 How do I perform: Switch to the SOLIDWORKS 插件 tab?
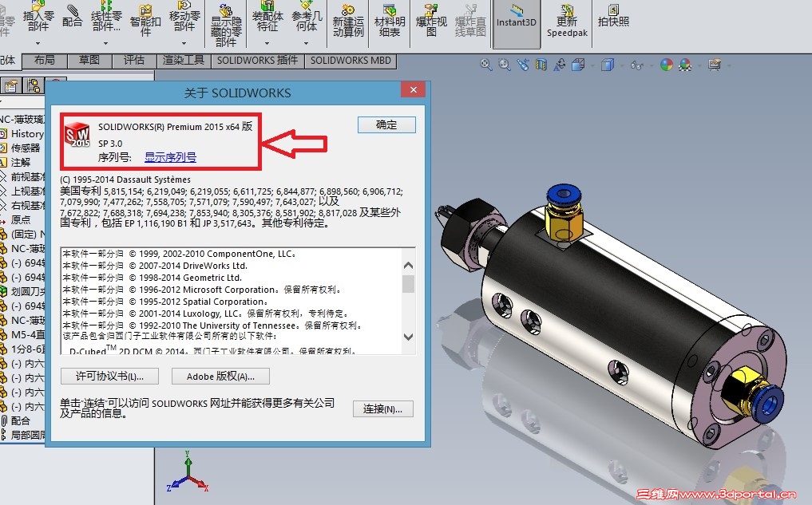pyautogui.click(x=257, y=61)
